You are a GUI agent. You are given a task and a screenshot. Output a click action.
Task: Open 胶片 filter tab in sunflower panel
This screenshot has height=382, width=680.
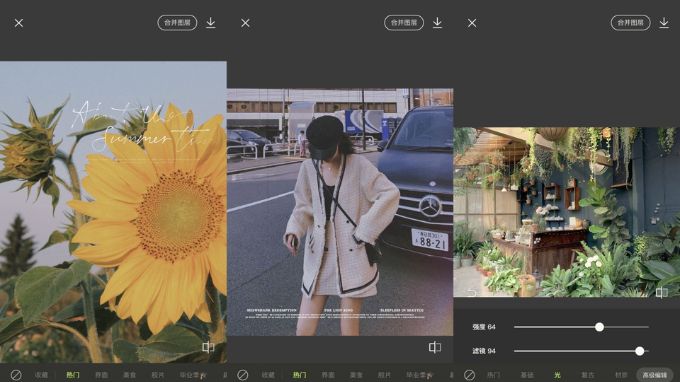[158, 375]
